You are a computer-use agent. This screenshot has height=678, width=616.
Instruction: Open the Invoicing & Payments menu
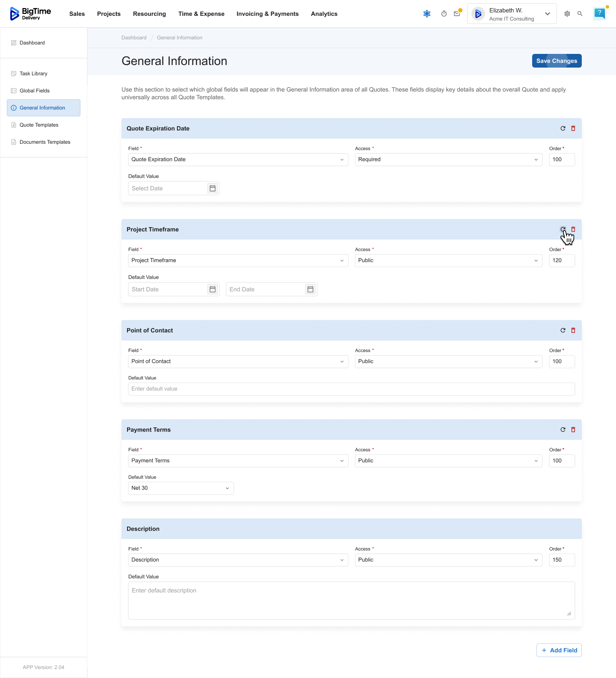click(x=267, y=14)
